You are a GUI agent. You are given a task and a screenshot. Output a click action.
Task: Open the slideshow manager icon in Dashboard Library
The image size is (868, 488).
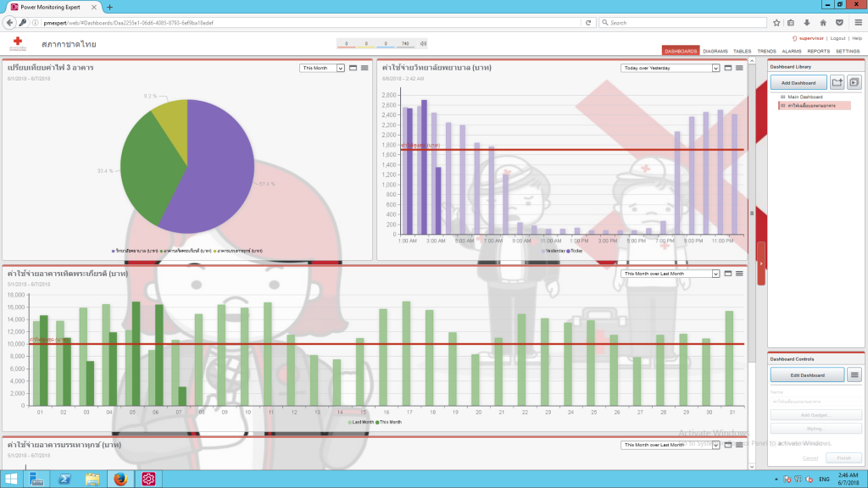pyautogui.click(x=854, y=82)
